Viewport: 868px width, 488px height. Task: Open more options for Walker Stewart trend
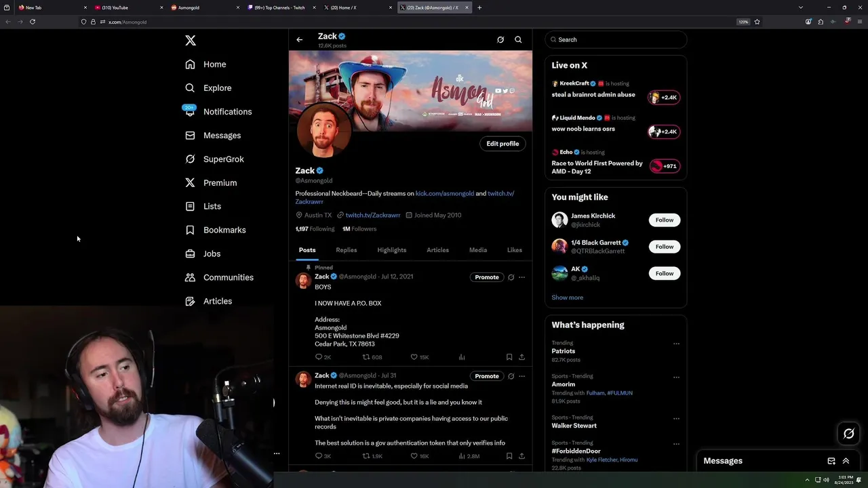[676, 418]
